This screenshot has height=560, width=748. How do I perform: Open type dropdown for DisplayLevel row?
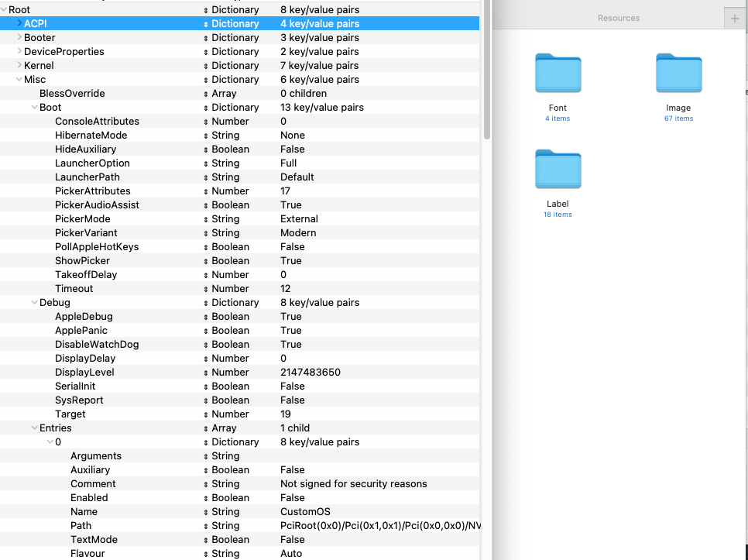[206, 373]
